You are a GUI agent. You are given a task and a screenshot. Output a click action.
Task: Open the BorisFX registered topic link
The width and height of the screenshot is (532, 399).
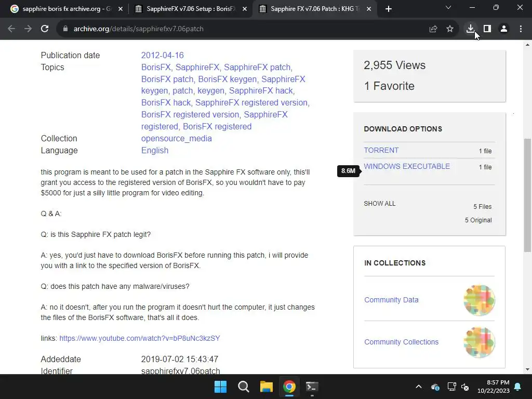click(217, 127)
